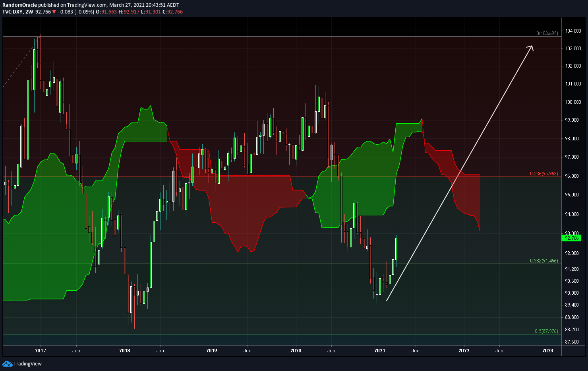Screen dimensions: 588x371
Task: Click the close value C:92.766
Action: (173, 12)
